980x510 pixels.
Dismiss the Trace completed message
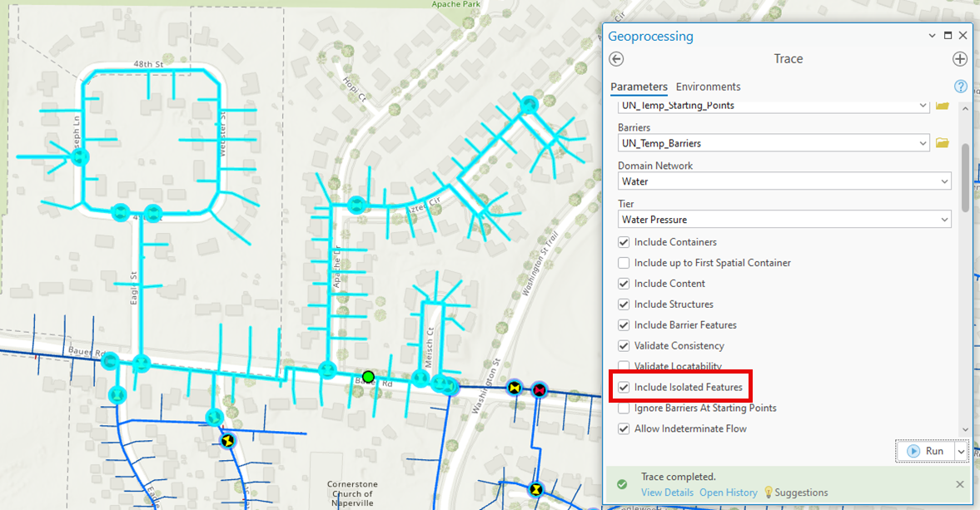[x=960, y=484]
